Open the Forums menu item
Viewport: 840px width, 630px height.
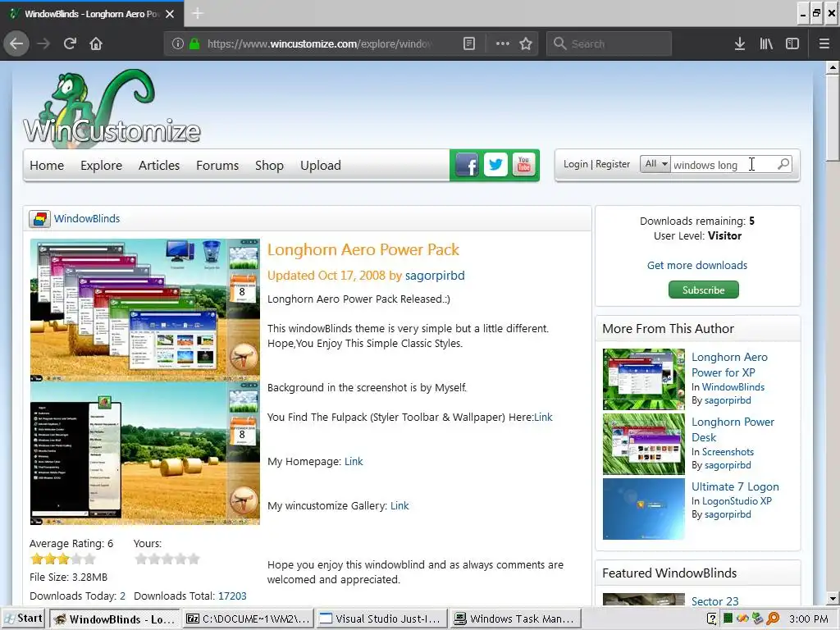tap(217, 166)
